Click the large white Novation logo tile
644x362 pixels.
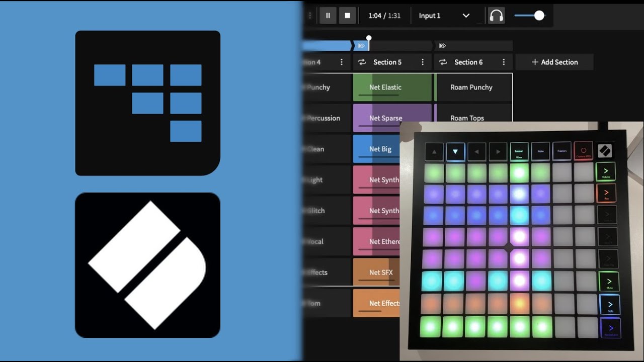(x=148, y=265)
